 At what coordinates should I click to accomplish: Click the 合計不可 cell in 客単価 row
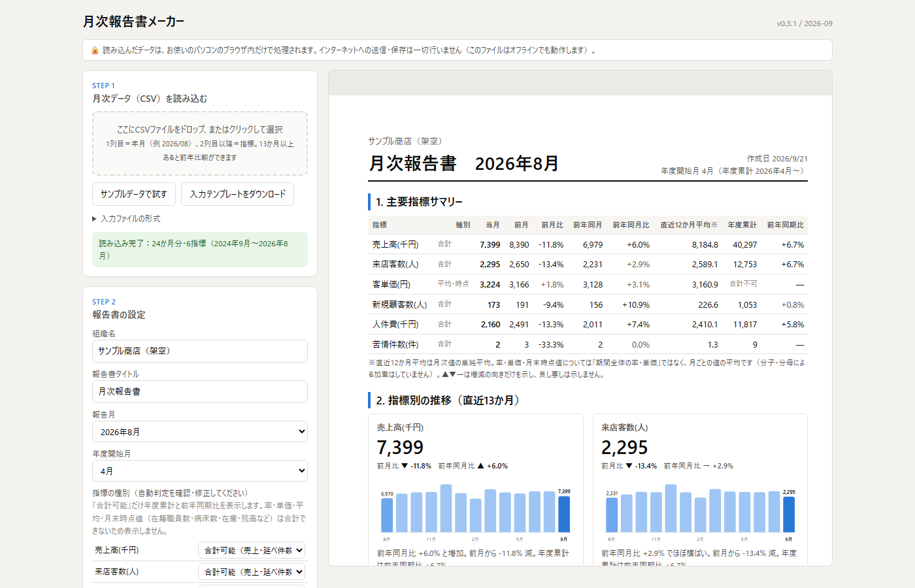pos(743,284)
